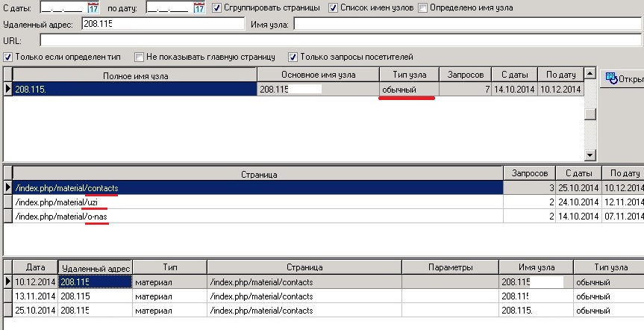This screenshot has height=330, width=644.
Task: Click down arrow of nodes table scrollbar
Action: click(590, 155)
